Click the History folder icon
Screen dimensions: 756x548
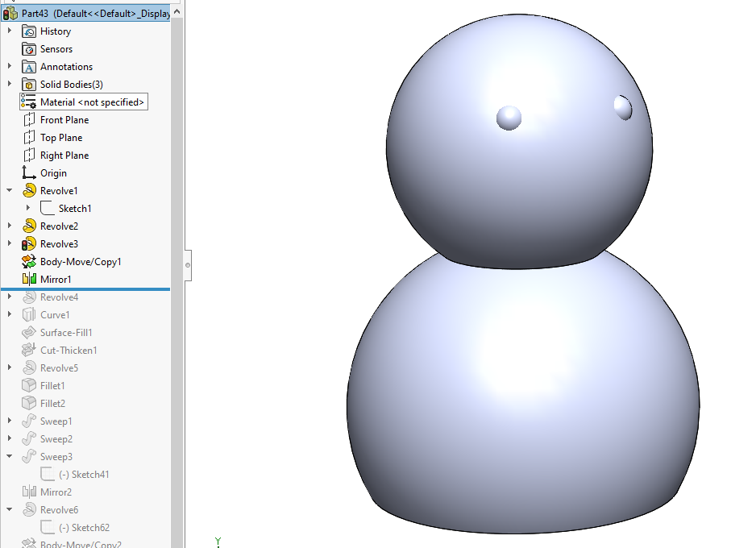pos(29,31)
